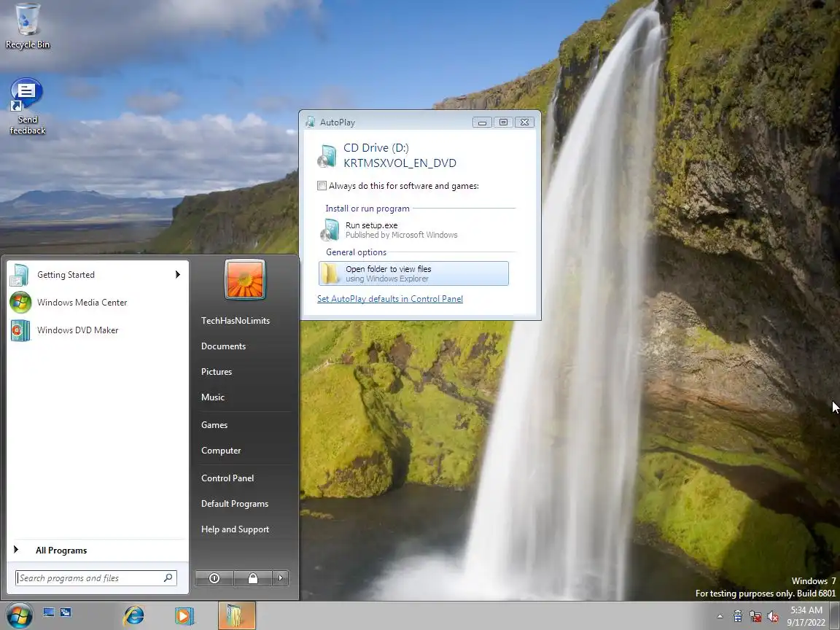Click Switch between windows quick launch icon
Image resolution: width=840 pixels, height=630 pixels.
tap(66, 612)
